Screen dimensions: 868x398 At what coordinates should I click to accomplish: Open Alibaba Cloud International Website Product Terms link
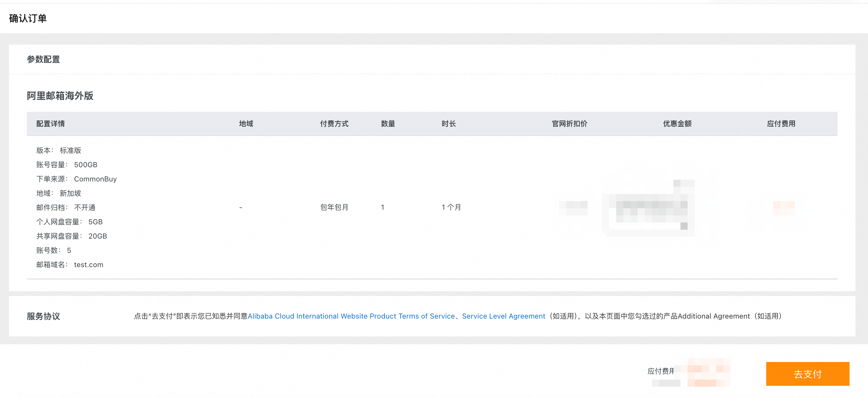point(351,316)
